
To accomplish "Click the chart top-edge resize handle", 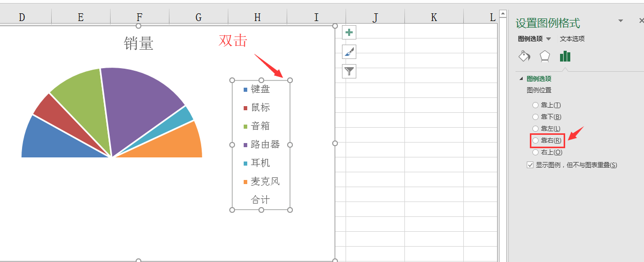I will tap(138, 26).
